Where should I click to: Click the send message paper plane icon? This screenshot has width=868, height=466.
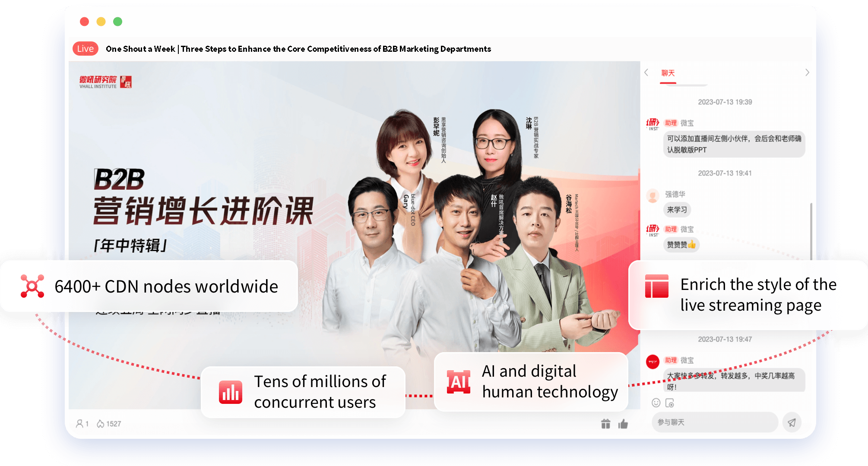[792, 422]
